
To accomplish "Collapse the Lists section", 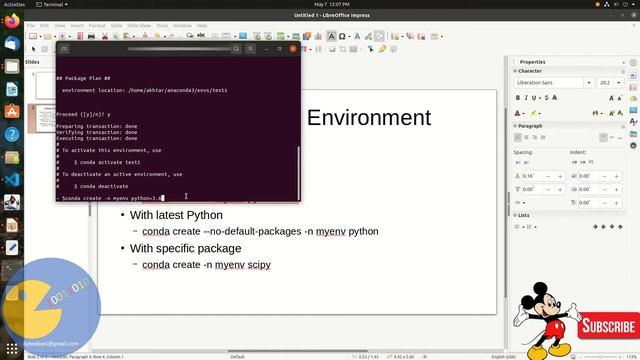I will (x=515, y=215).
